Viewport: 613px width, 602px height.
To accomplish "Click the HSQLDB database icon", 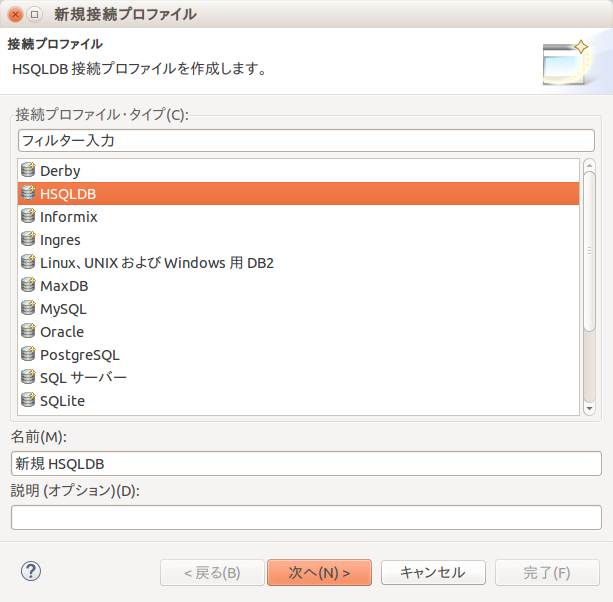I will point(28,193).
